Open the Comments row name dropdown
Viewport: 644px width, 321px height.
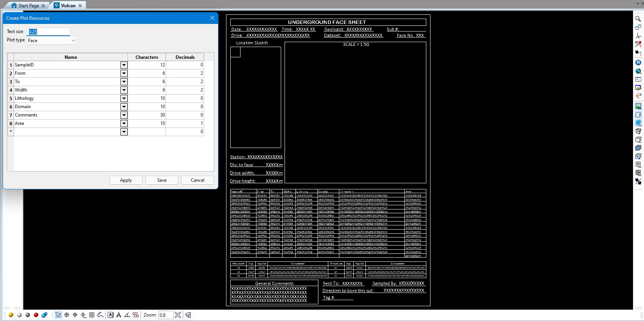pos(124,115)
